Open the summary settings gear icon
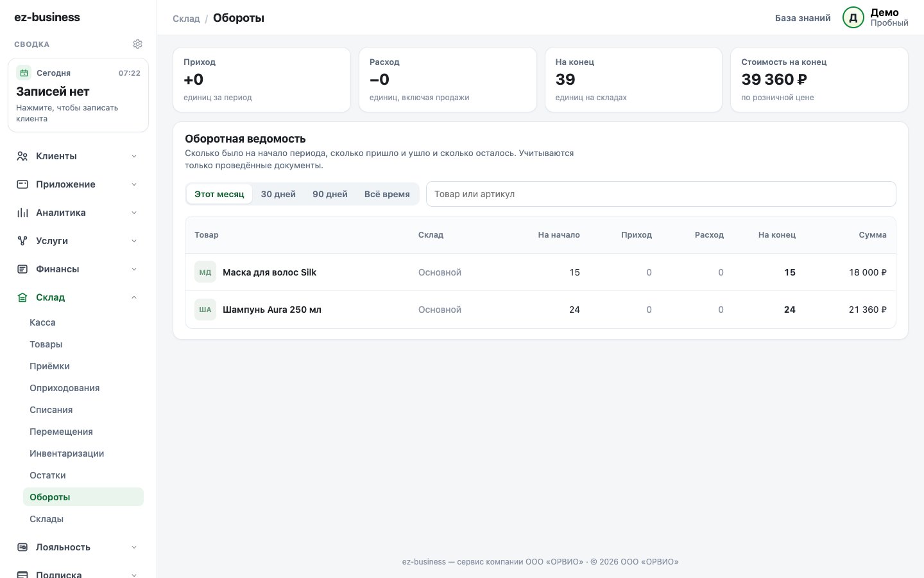Screen dimensions: 924x578 [x=137, y=44]
